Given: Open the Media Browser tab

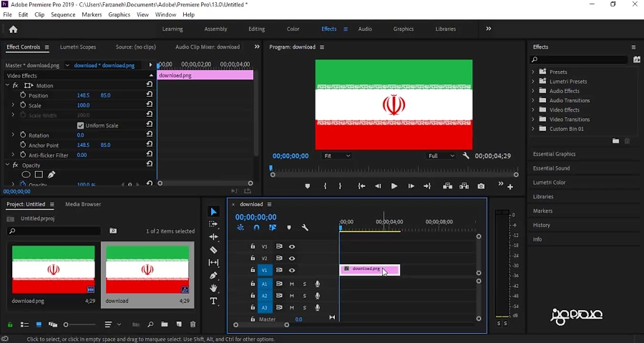Looking at the screenshot, I should click(83, 204).
